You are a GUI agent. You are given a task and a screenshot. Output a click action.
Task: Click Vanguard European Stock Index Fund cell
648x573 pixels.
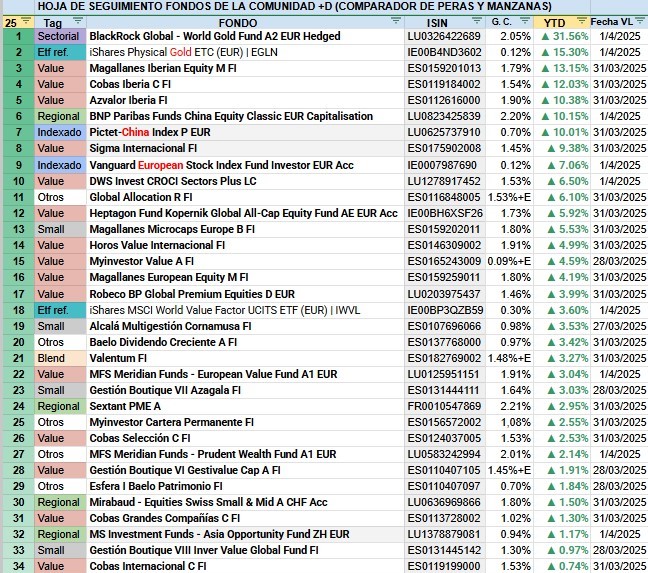tap(245, 165)
